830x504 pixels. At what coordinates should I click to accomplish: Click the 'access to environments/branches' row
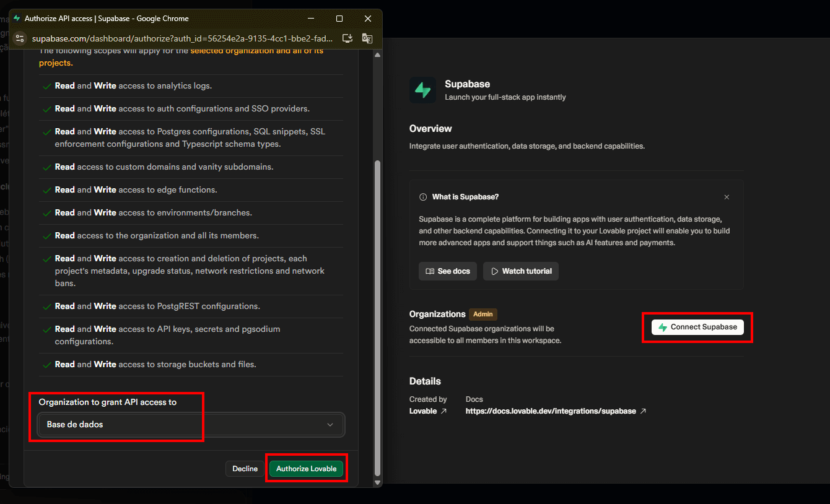191,213
